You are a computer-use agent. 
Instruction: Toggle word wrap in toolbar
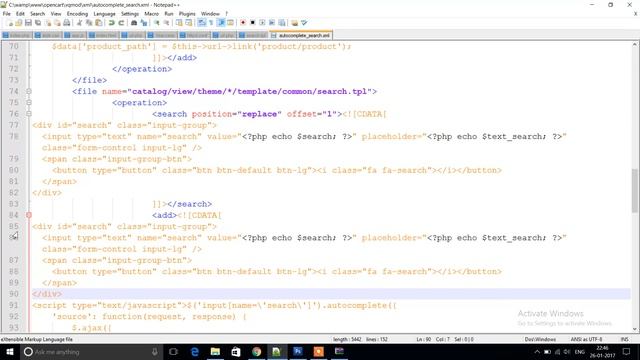tap(202, 23)
